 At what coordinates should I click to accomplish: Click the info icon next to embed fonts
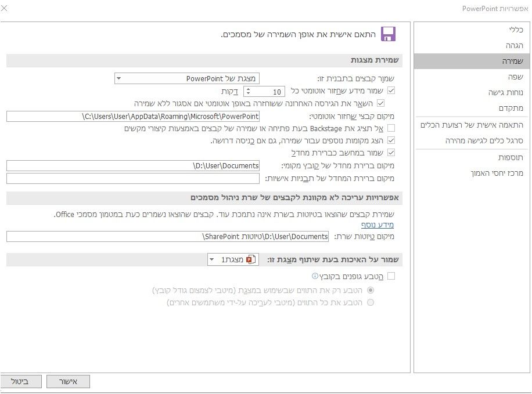click(x=315, y=276)
